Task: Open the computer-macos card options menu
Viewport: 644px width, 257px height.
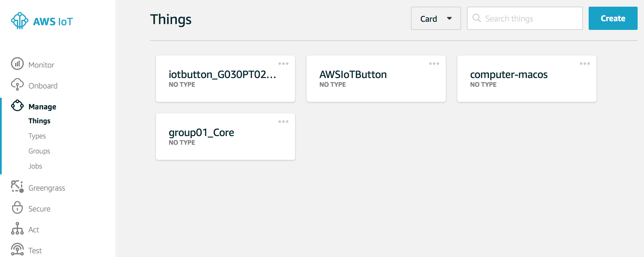Action: tap(585, 64)
